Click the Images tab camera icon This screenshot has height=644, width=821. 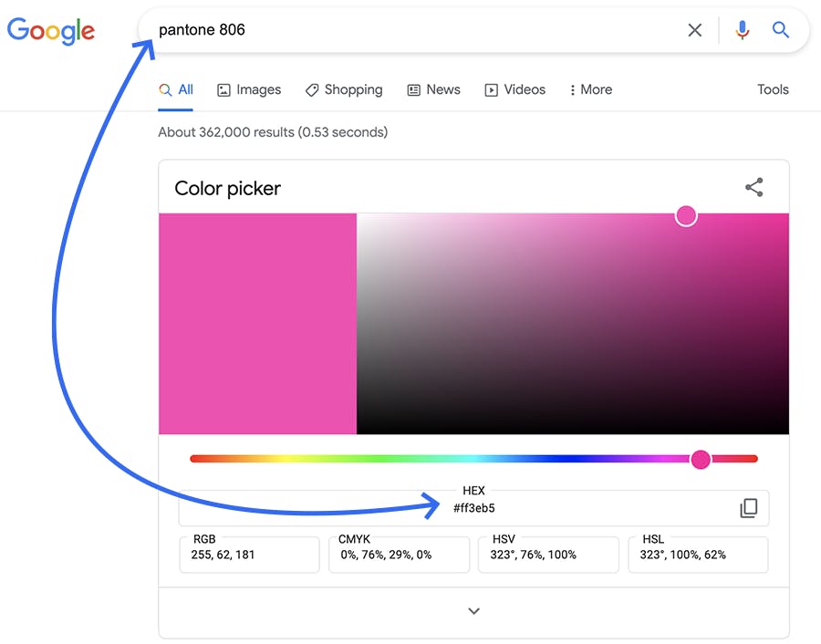click(223, 89)
